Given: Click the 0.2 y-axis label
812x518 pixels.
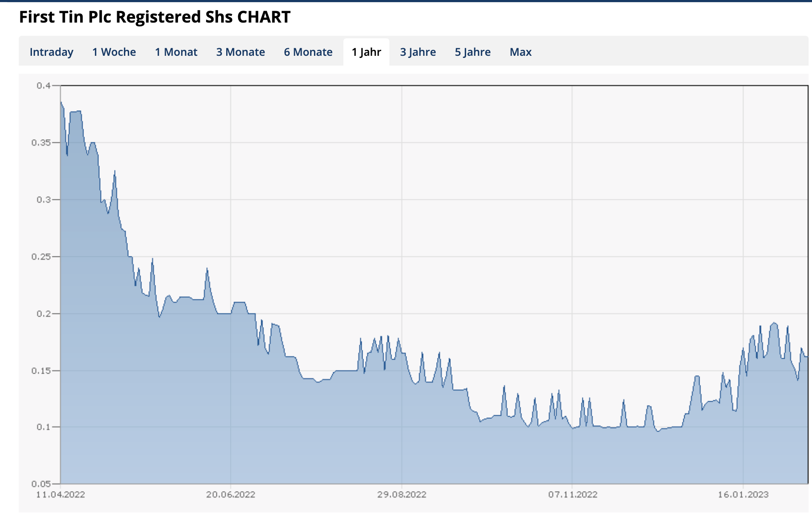Looking at the screenshot, I should (43, 314).
